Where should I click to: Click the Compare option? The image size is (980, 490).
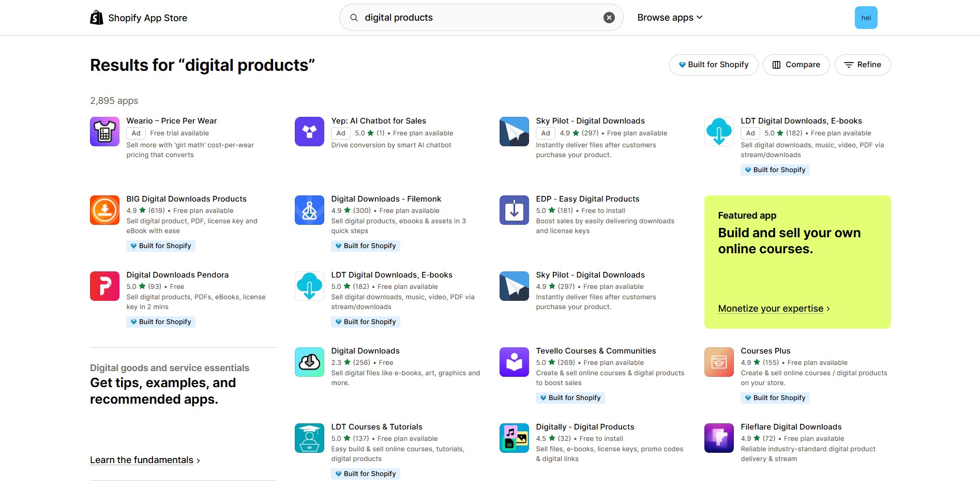coord(796,64)
